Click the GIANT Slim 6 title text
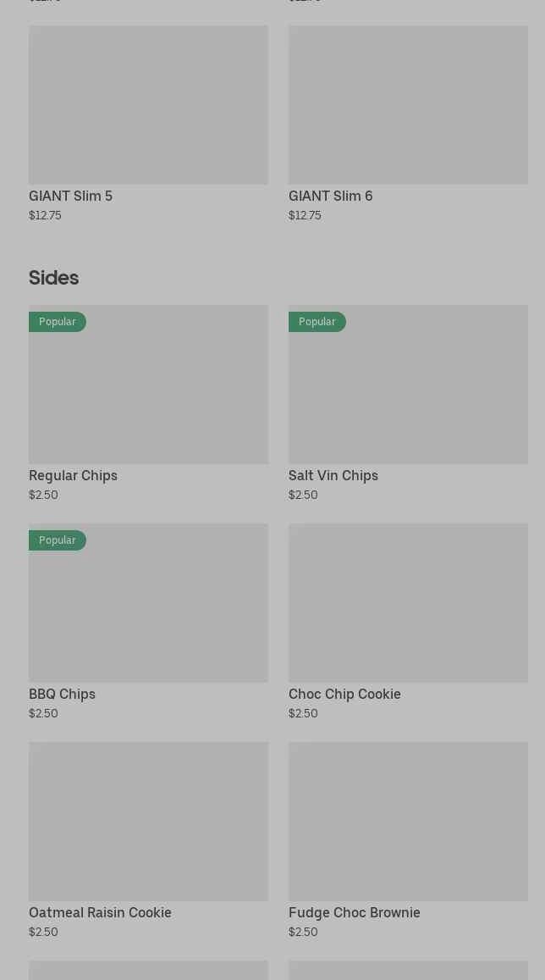 pos(330,196)
